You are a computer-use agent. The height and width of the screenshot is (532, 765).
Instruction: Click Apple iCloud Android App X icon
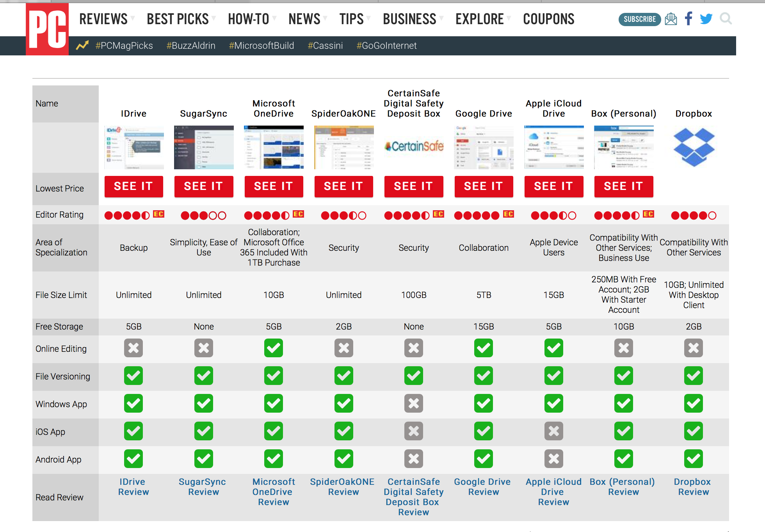point(554,459)
